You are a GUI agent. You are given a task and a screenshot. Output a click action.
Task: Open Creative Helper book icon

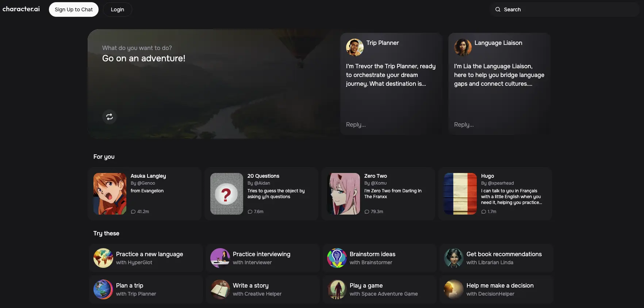(220, 289)
